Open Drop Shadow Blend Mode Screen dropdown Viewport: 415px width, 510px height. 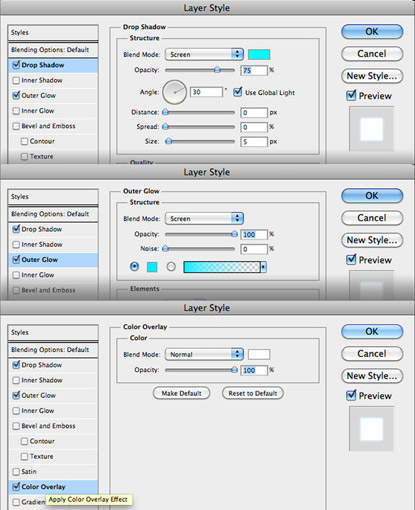tap(204, 54)
